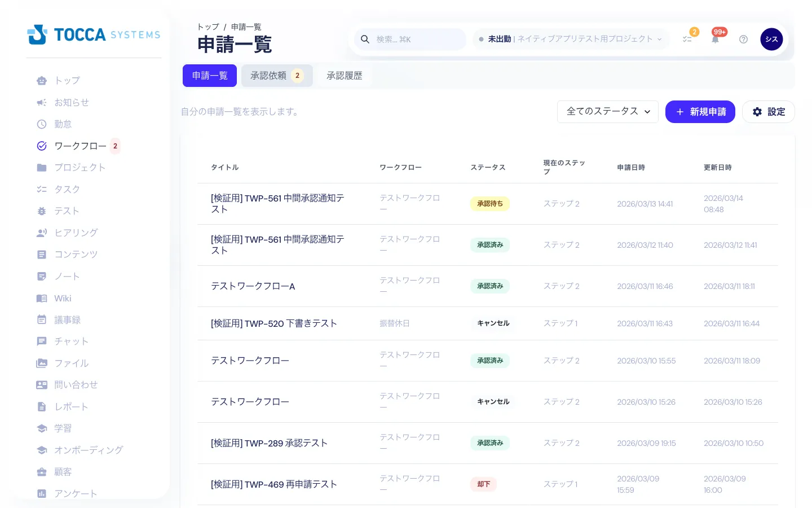This screenshot has height=508, width=812.
Task: Click the help question-mark icon
Action: [743, 39]
